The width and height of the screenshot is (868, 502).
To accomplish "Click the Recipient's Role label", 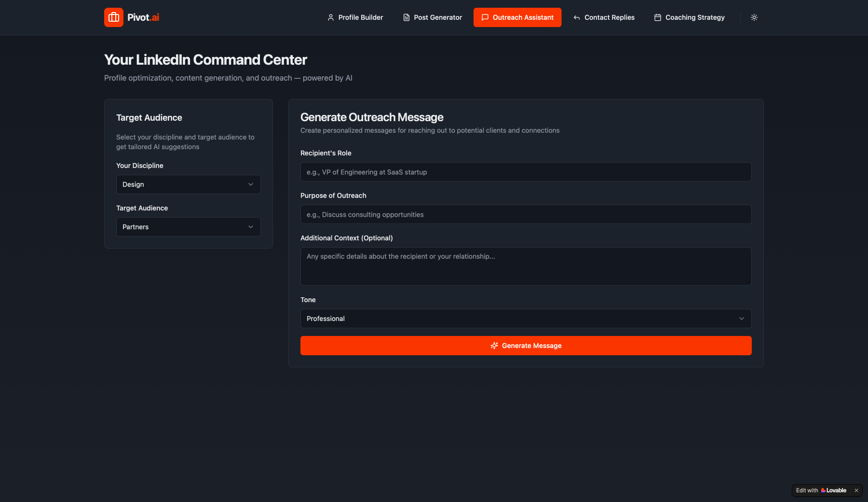I will (x=326, y=153).
